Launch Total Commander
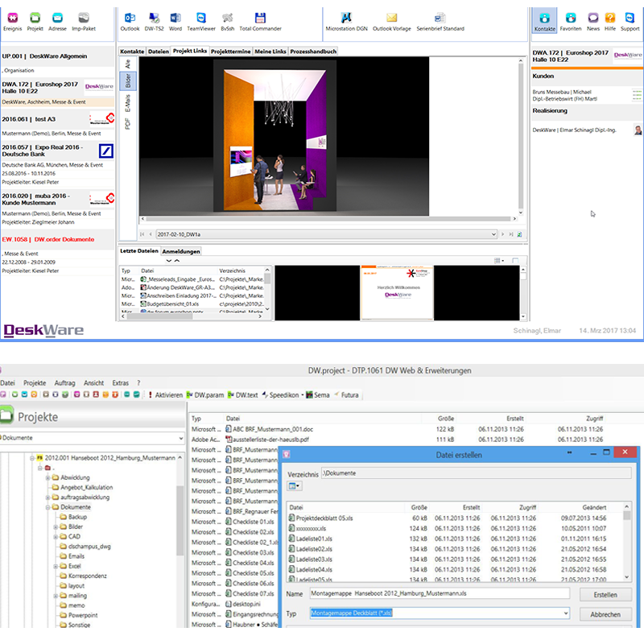 click(x=260, y=22)
